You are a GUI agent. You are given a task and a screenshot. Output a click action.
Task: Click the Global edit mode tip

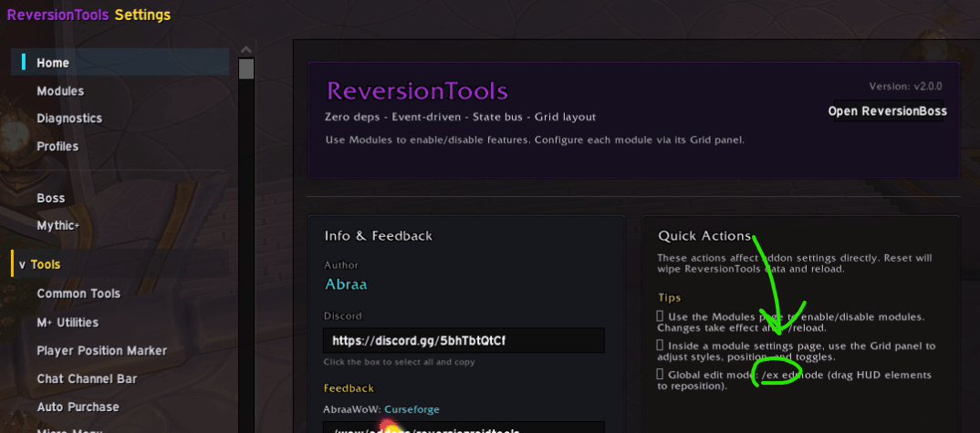[793, 380]
